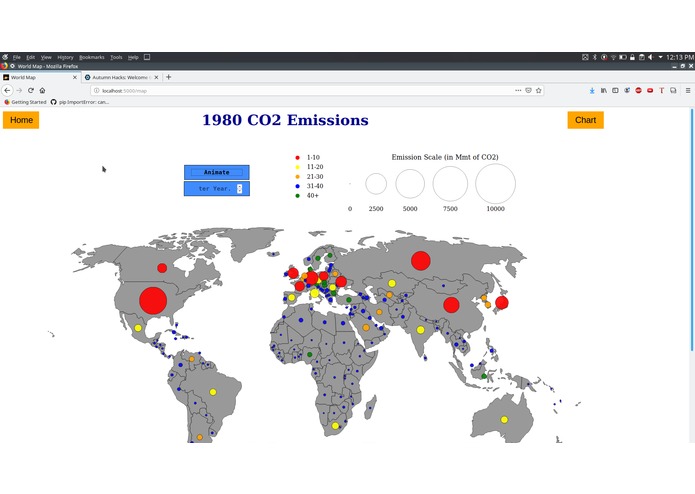The width and height of the screenshot is (695, 494).
Task: Open the History menu
Action: pos(65,57)
